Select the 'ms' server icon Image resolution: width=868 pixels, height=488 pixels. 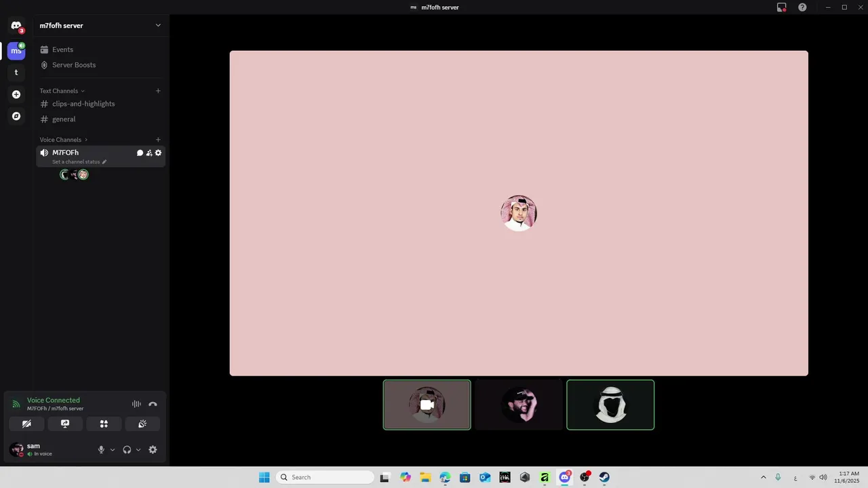16,51
